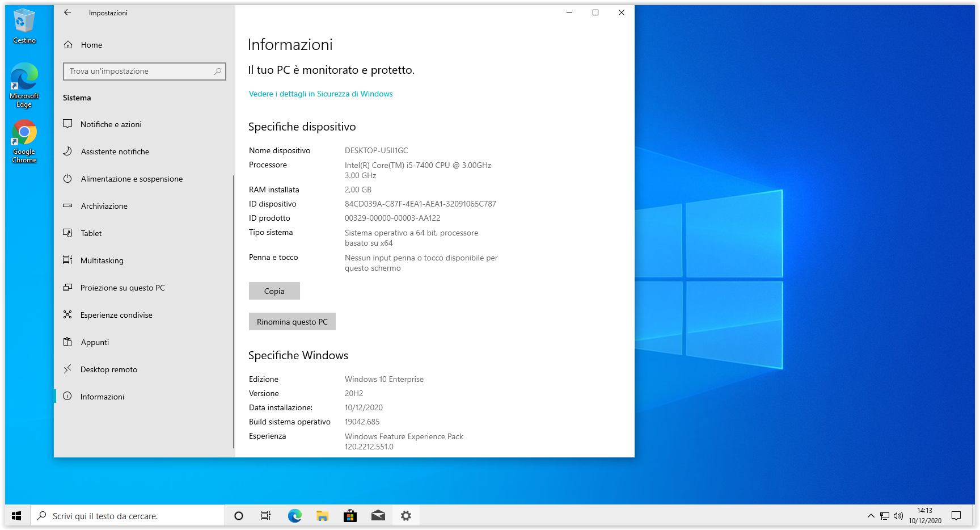
Task: Click the moon icon for Assistente notifiche
Action: [x=67, y=151]
